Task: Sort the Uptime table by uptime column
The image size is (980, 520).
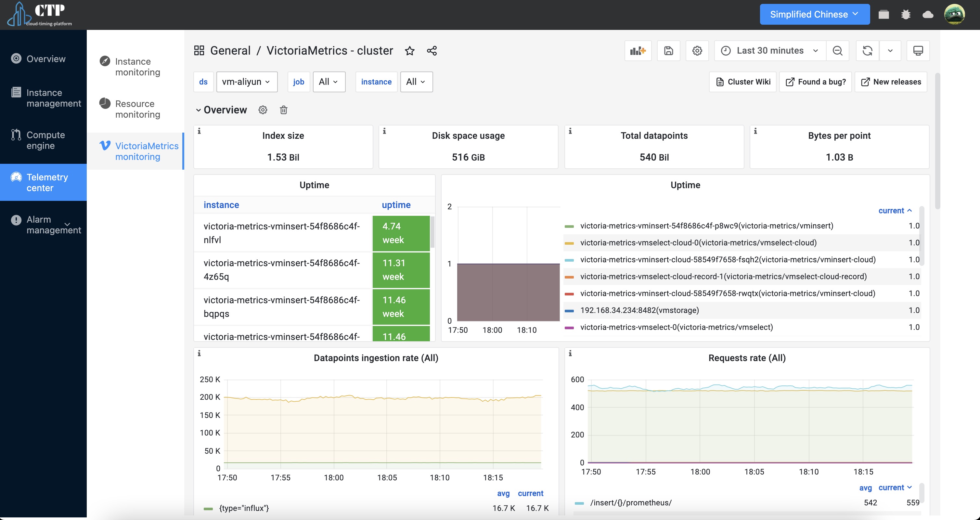Action: (x=396, y=205)
